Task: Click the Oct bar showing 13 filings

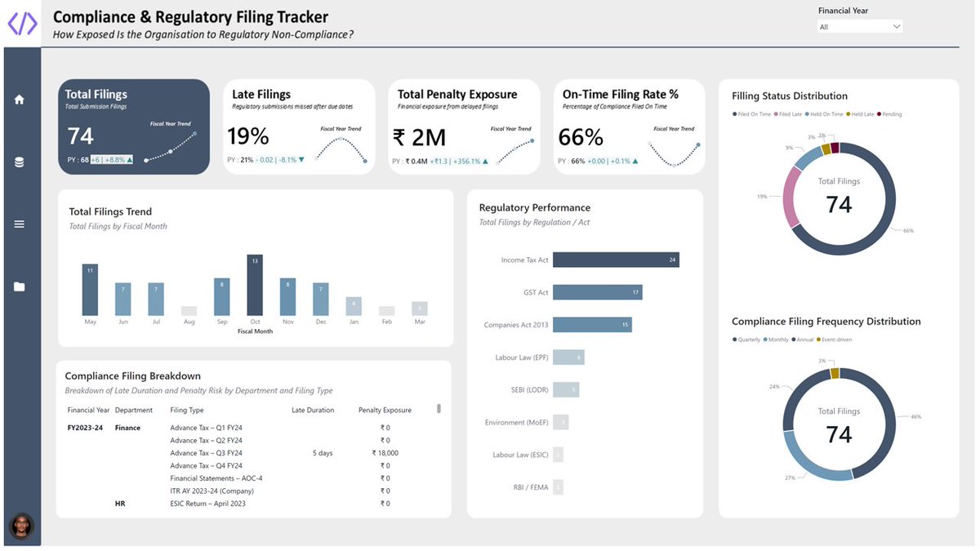Action: [255, 285]
